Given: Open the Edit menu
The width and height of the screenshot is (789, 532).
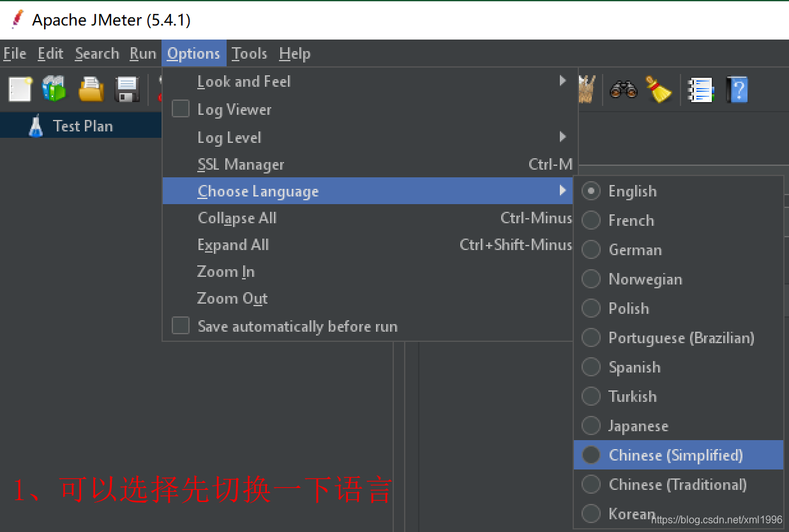Looking at the screenshot, I should click(50, 54).
